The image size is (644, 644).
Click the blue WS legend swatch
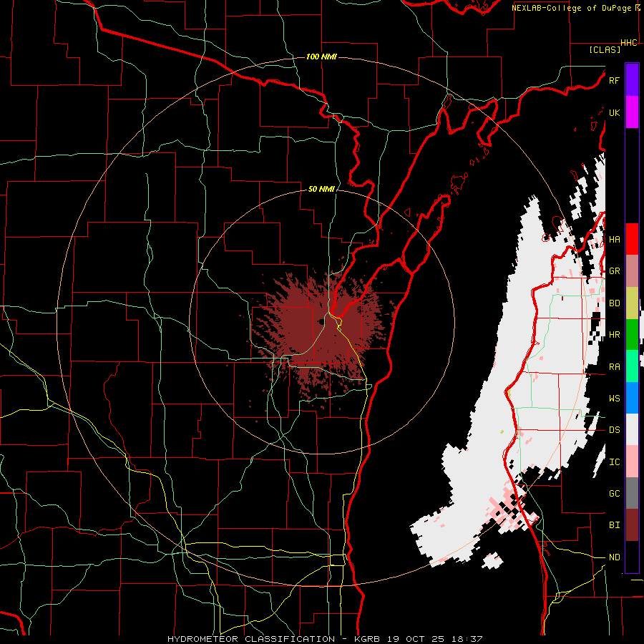(x=632, y=398)
